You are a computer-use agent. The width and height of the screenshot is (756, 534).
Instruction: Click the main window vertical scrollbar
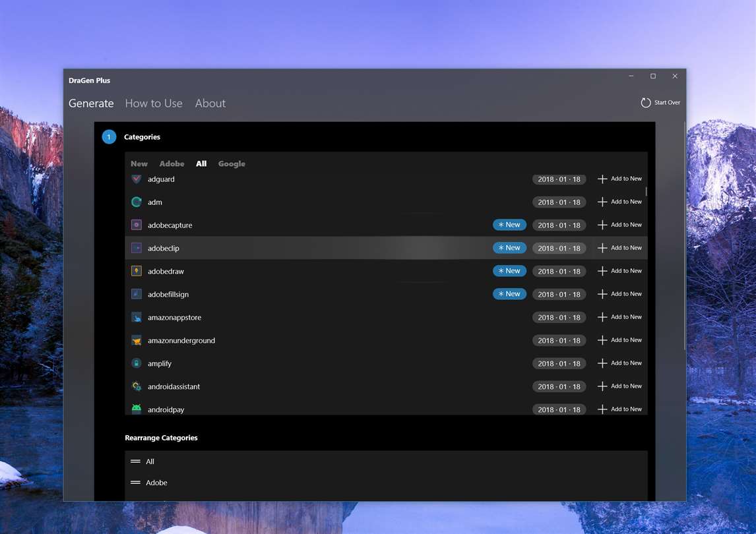(684, 236)
